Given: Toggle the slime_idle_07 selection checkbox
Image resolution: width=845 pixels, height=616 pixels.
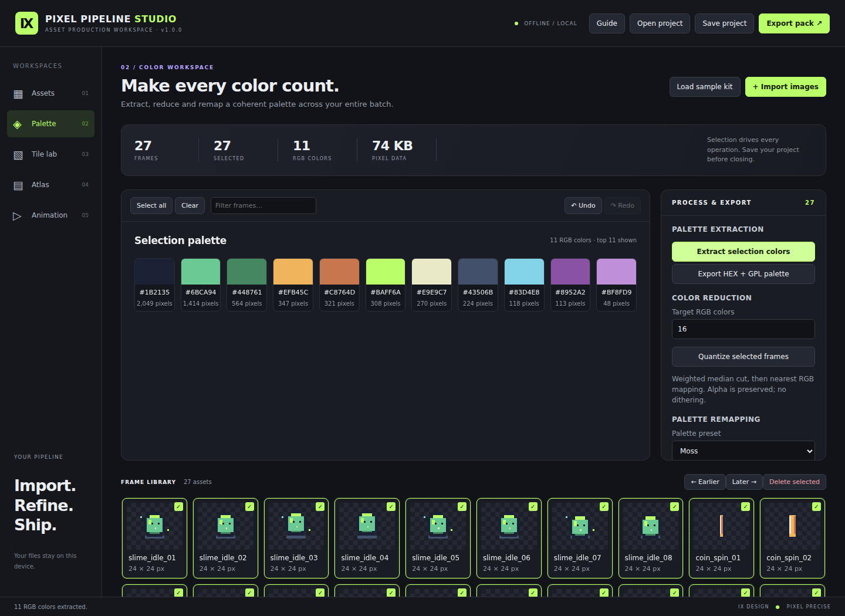Looking at the screenshot, I should click(x=604, y=506).
